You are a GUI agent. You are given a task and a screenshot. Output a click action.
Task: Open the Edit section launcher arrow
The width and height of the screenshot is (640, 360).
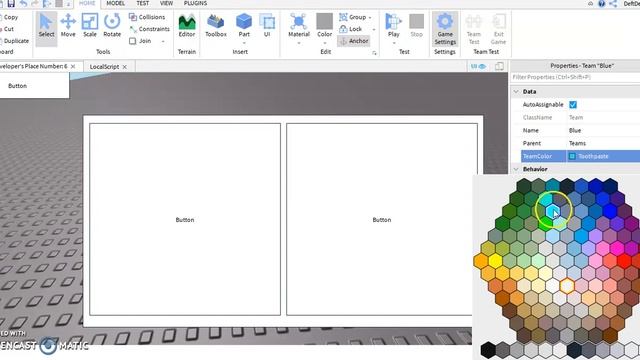click(374, 53)
